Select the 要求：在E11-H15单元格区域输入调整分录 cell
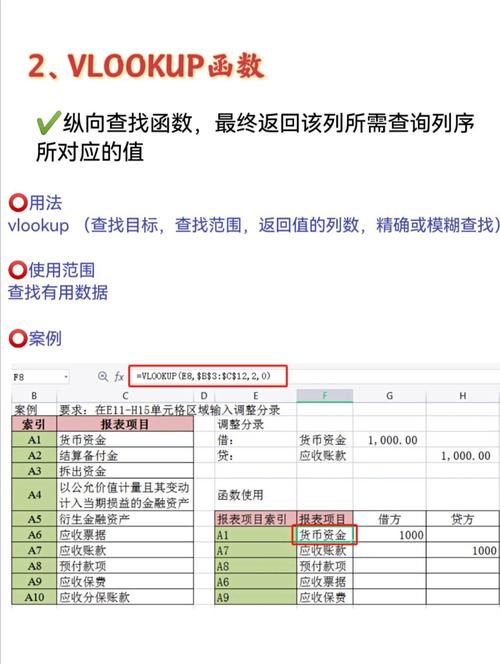 pyautogui.click(x=169, y=409)
